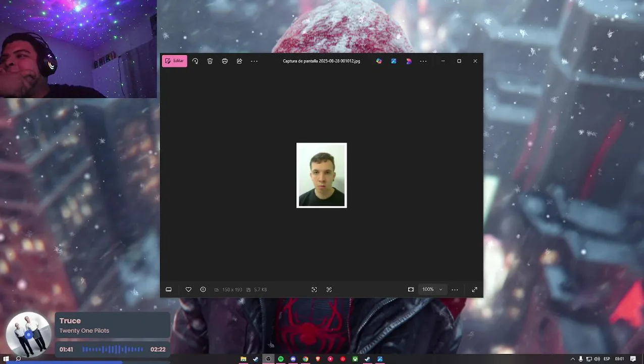This screenshot has height=364, width=644.
Task: Open Xbox app from the taskbar
Action: click(355, 359)
